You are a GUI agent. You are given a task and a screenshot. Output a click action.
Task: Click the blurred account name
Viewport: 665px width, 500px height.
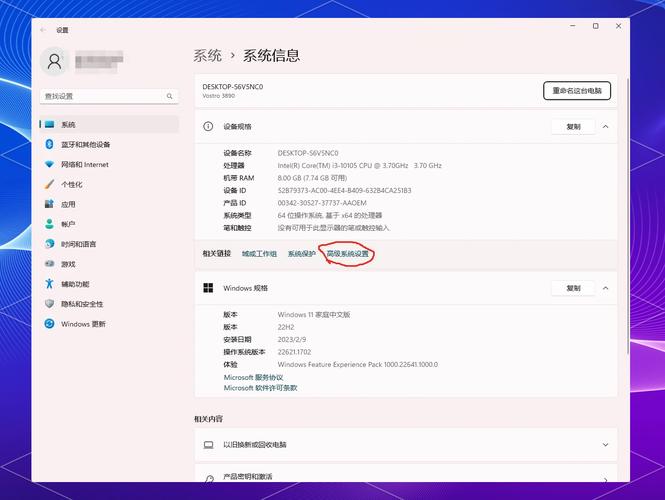[99, 61]
